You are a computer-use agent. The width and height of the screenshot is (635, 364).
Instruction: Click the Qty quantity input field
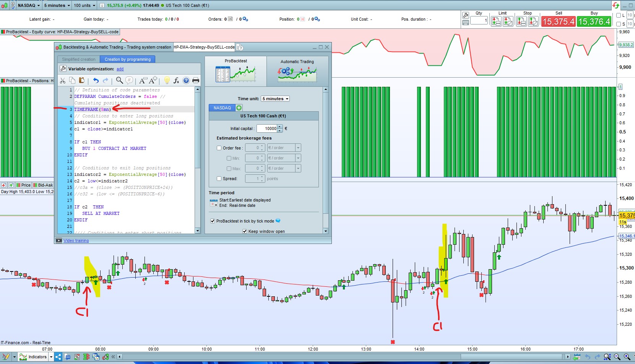(x=479, y=21)
